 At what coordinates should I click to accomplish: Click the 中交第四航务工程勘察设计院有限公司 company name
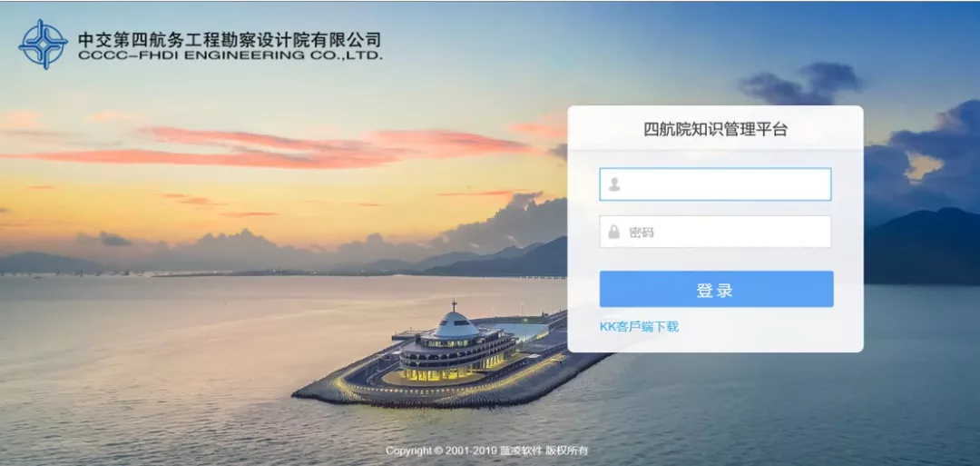[x=230, y=40]
